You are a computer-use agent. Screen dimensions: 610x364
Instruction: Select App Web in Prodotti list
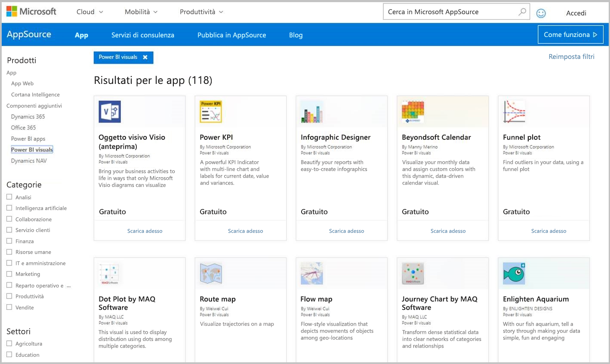[22, 83]
